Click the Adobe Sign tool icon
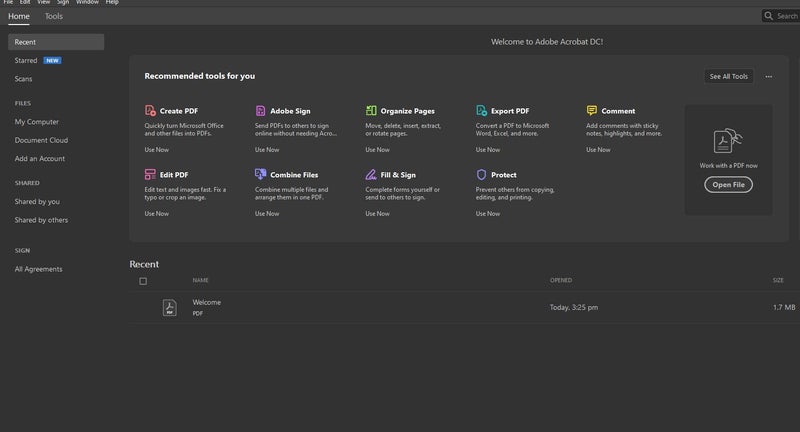Screen dimensions: 800x432 point(260,110)
